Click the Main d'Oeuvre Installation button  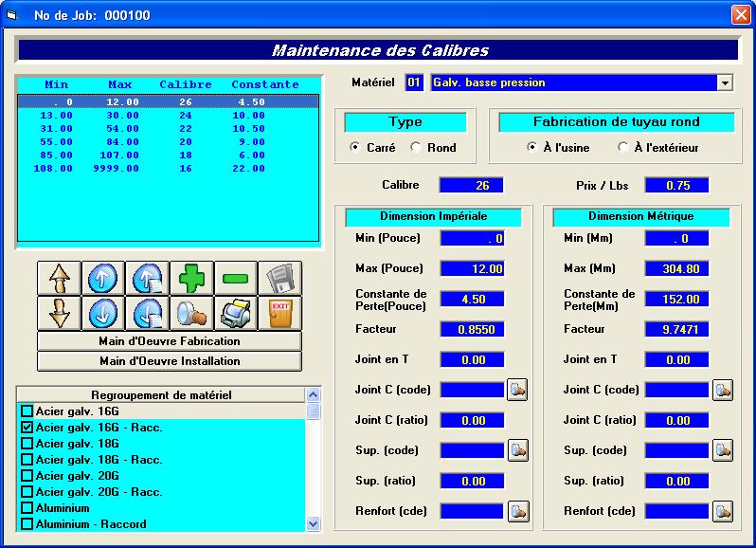[x=170, y=361]
